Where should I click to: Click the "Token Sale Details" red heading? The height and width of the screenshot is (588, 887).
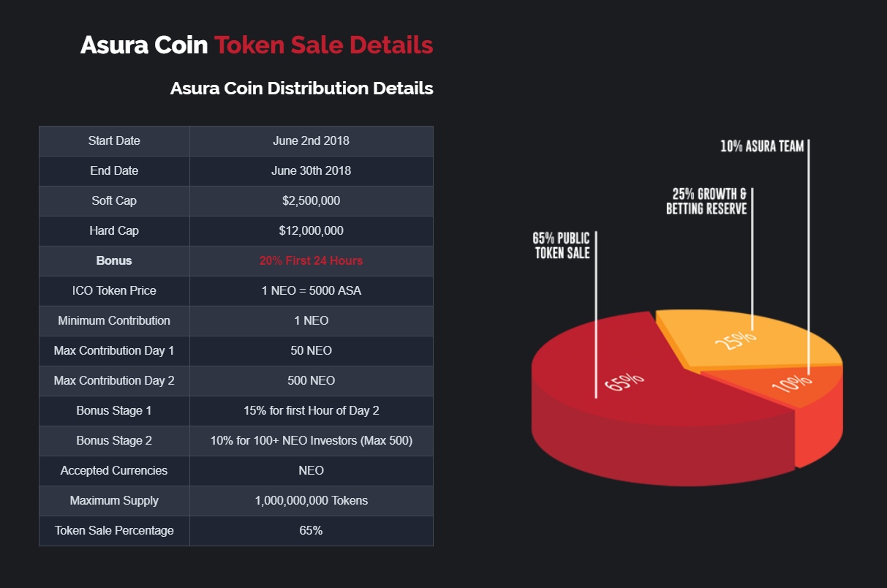(x=323, y=45)
